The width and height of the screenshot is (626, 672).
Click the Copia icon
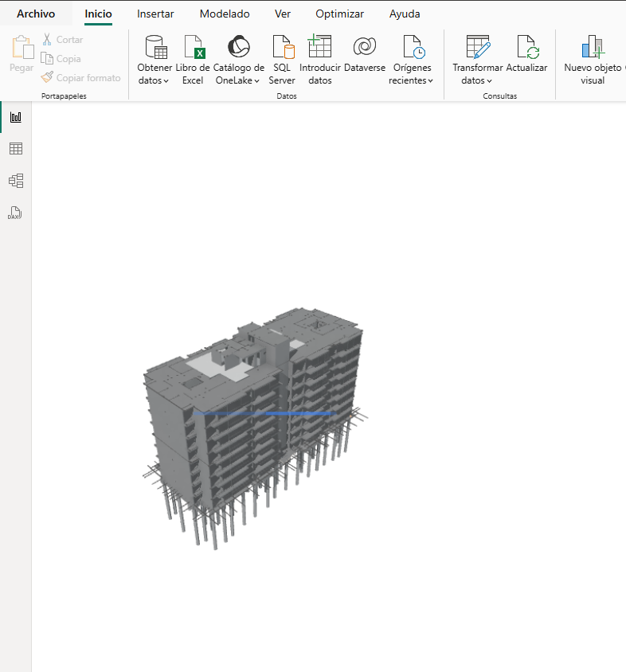(47, 58)
